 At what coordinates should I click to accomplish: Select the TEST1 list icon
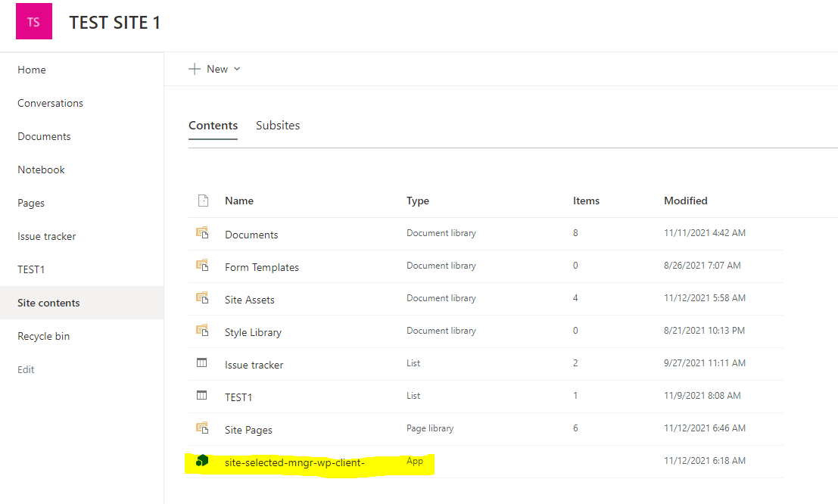(201, 395)
